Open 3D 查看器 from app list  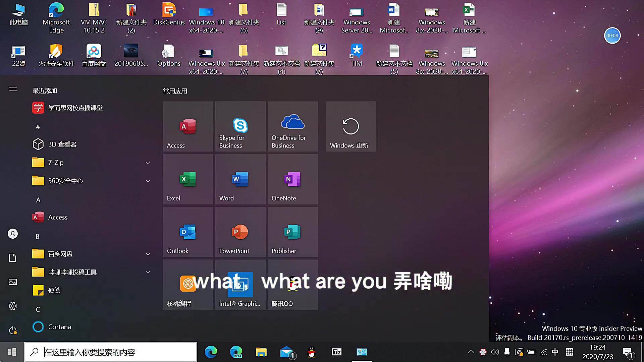[x=91, y=144]
